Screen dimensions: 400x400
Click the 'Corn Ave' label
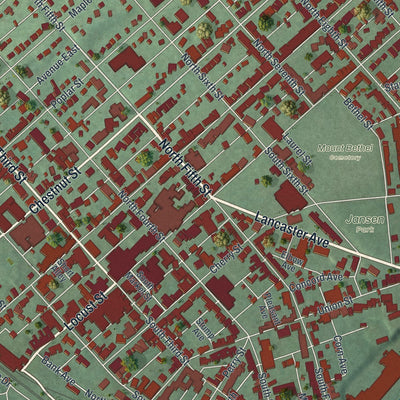[340, 355]
